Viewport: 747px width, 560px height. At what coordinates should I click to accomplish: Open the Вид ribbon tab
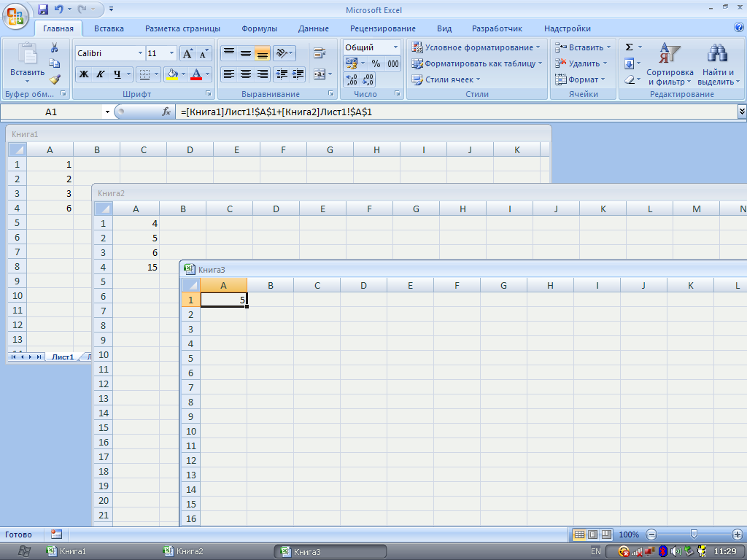[444, 28]
